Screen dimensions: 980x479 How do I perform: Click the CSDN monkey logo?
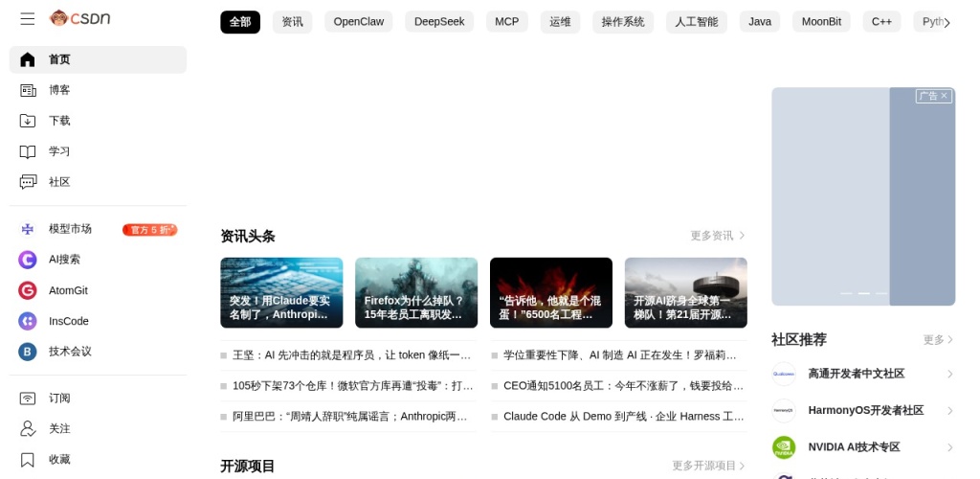click(80, 18)
